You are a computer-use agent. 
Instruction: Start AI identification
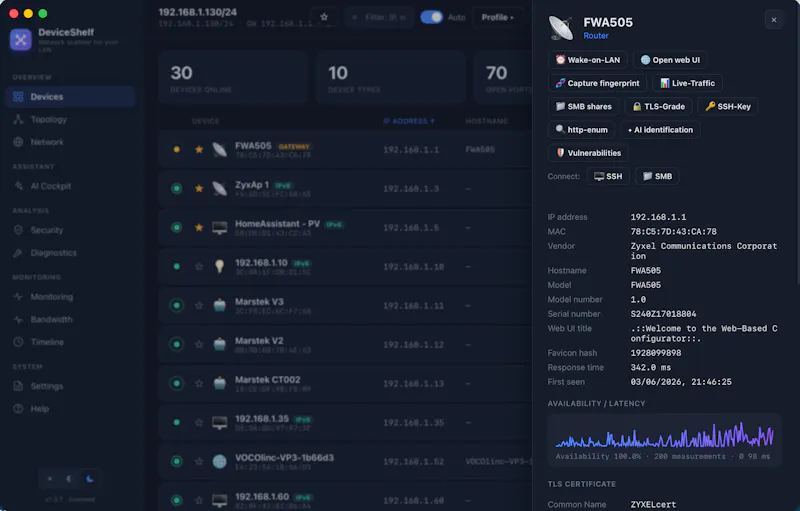point(660,130)
